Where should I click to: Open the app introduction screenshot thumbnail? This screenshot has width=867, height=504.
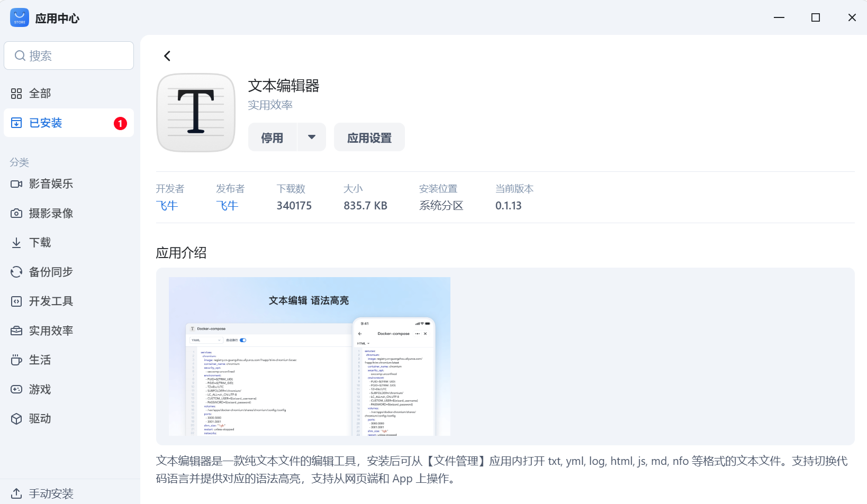309,356
